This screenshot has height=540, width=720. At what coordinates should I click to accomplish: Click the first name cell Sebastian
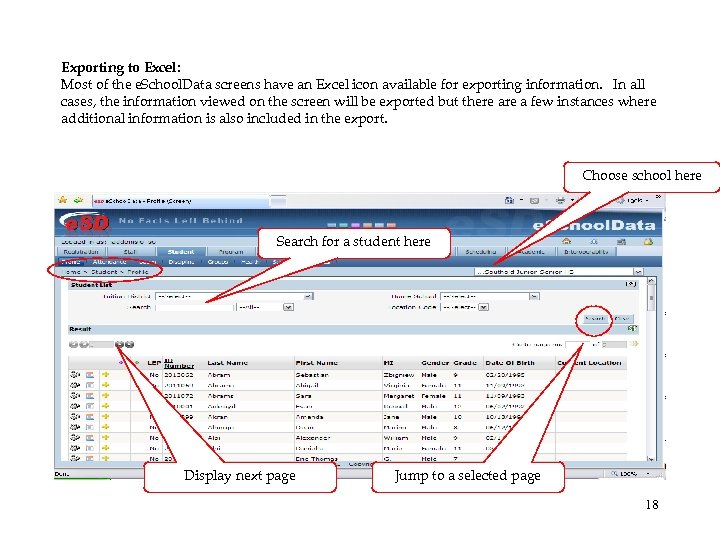(312, 375)
